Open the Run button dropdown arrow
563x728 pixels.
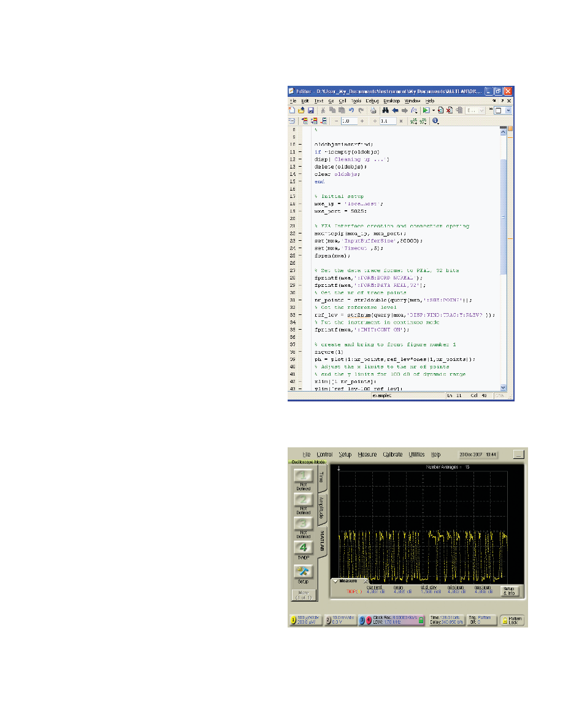pyautogui.click(x=434, y=110)
